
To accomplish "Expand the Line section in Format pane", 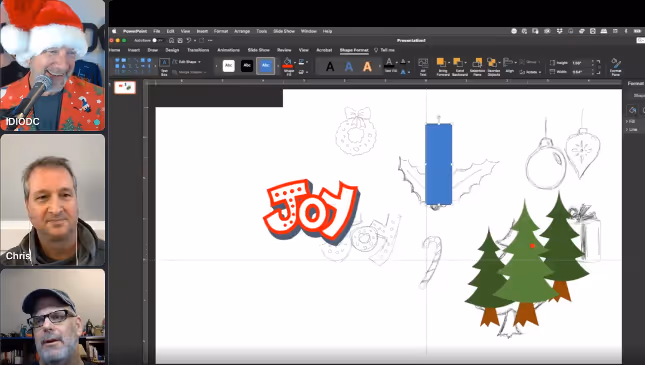I will tap(632, 130).
